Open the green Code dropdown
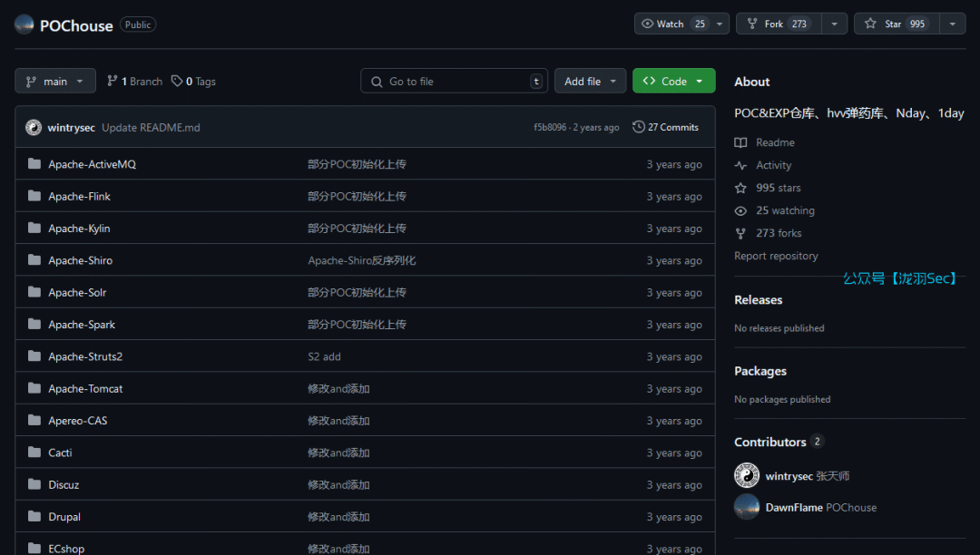Viewport: 980px width, 555px height. click(673, 81)
